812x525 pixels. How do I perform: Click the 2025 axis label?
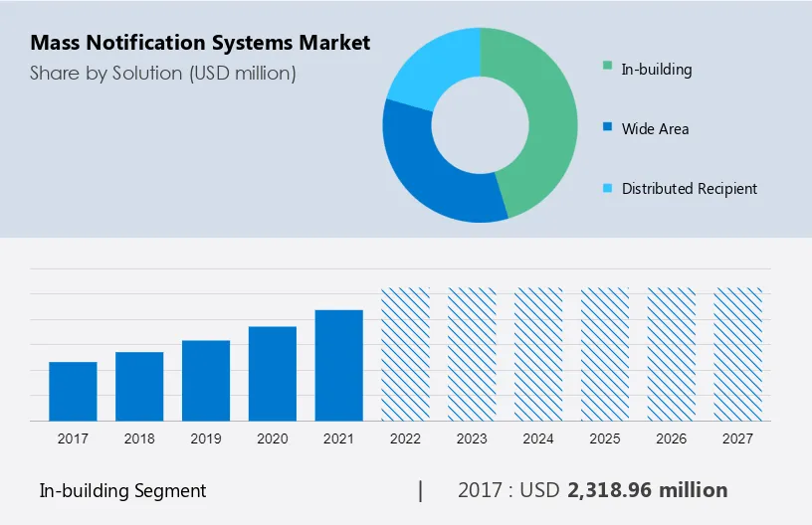[605, 438]
